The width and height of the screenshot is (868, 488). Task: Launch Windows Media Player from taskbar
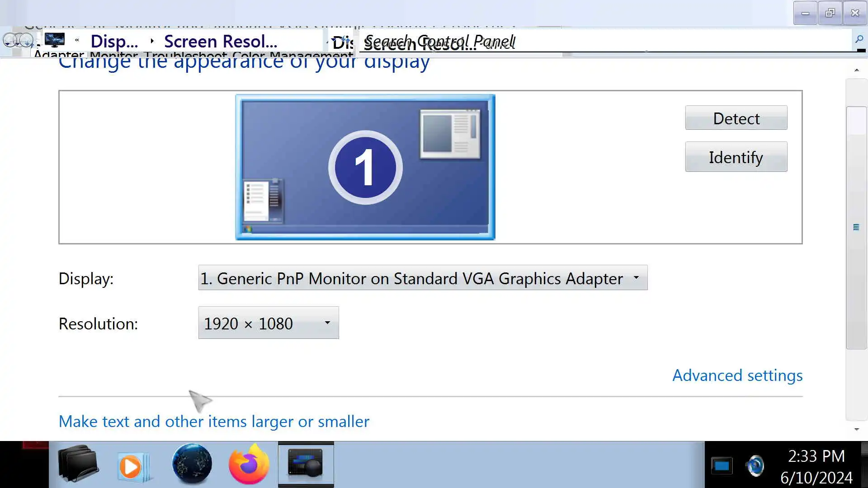(x=131, y=465)
